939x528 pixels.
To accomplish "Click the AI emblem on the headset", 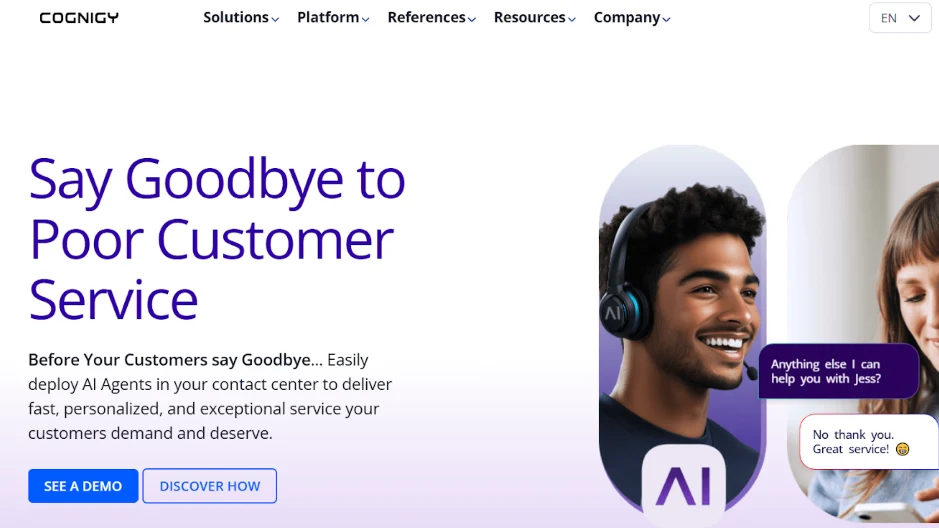I will coord(613,313).
